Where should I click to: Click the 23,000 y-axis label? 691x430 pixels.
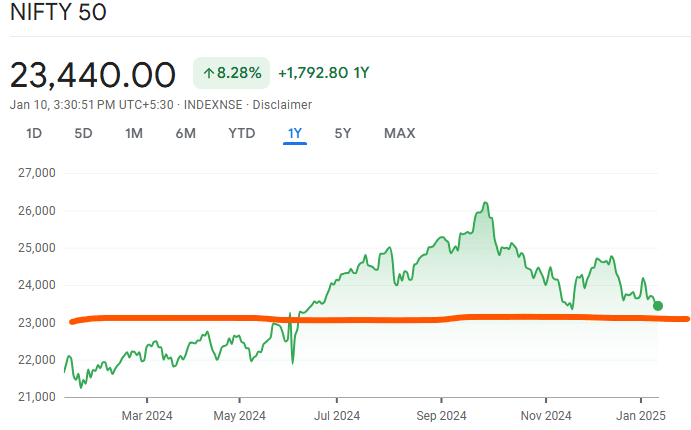pos(37,323)
